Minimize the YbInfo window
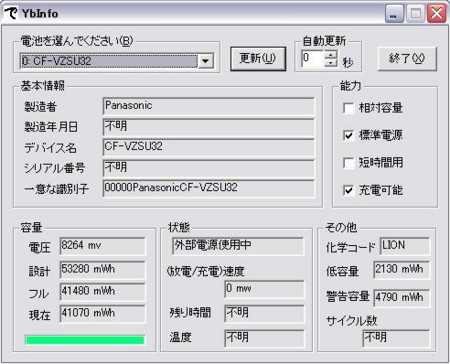 [x=394, y=14]
